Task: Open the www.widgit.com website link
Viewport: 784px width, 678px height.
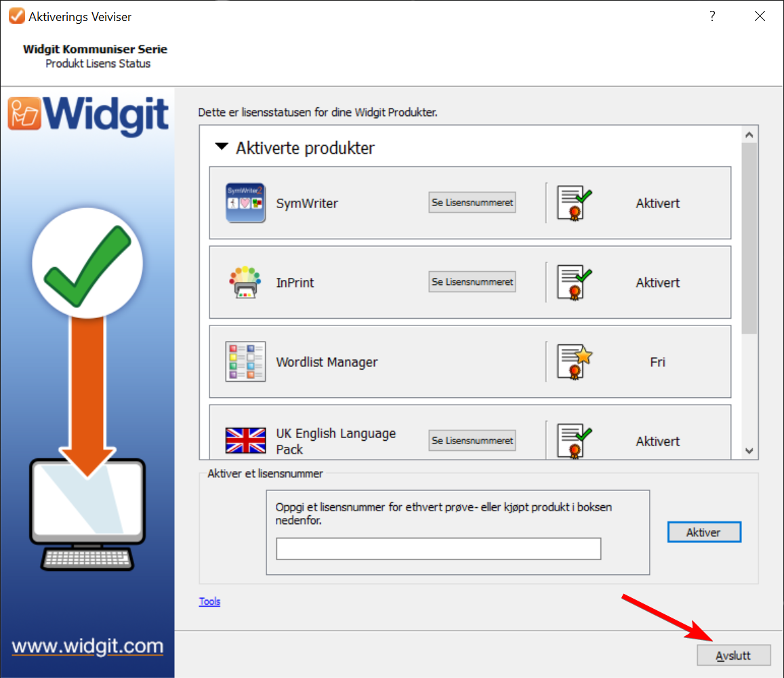Action: [87, 646]
